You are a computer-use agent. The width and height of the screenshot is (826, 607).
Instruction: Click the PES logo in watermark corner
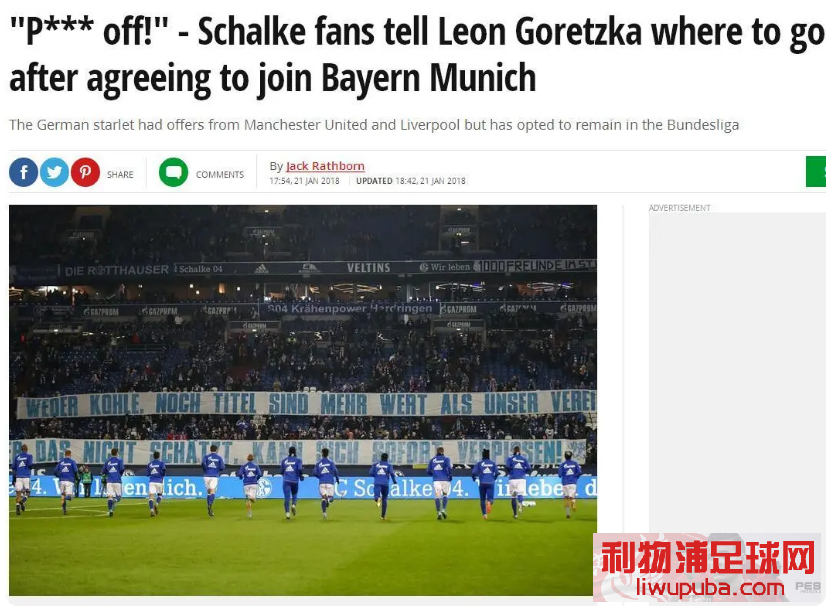[x=808, y=587]
